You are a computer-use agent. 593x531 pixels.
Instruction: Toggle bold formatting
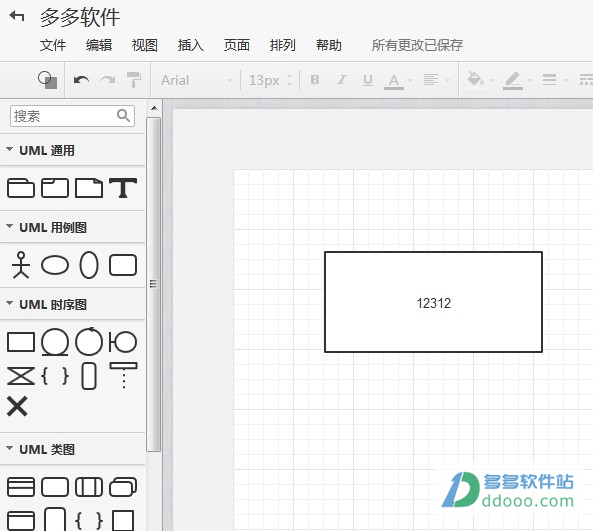[315, 80]
